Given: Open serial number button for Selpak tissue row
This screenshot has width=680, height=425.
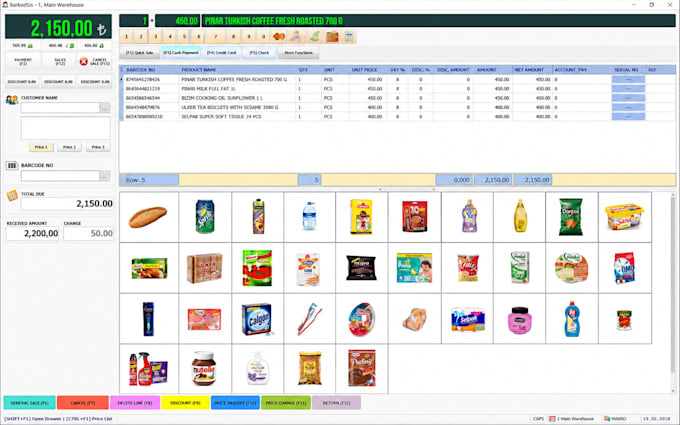Looking at the screenshot, I should tap(628, 117).
